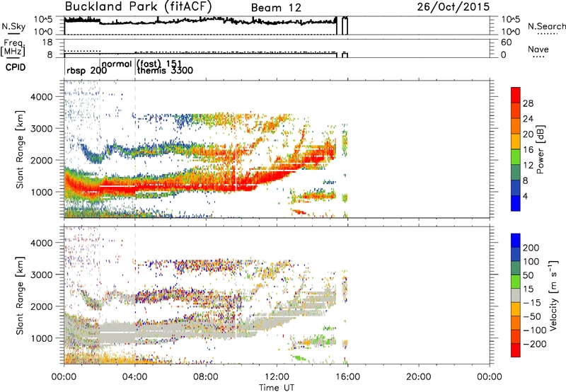Pick the light green 12–16 dB Power color segment
This screenshot has width=566, height=392.
pos(516,157)
